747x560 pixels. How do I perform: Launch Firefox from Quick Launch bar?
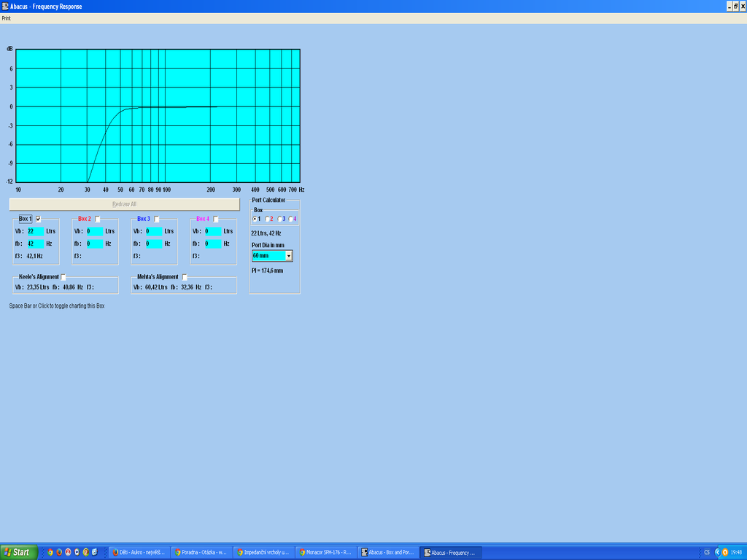point(59,553)
